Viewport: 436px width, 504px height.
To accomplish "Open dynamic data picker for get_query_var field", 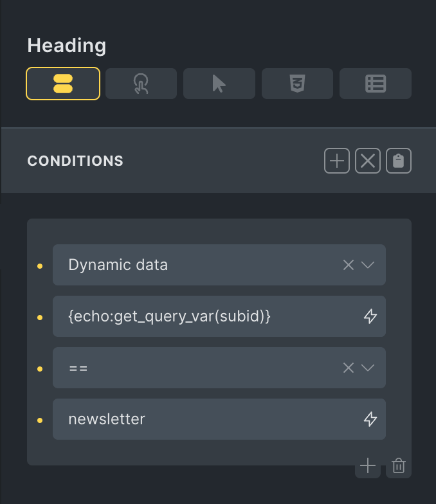I will pos(370,316).
